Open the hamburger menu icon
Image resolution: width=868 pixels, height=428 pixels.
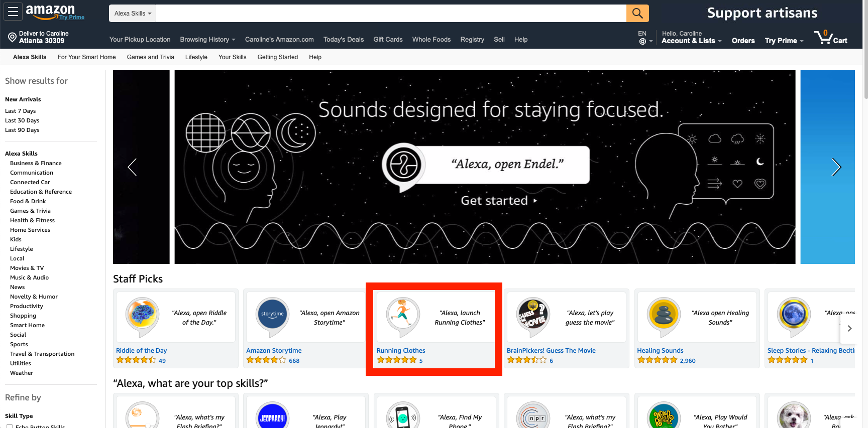click(13, 12)
